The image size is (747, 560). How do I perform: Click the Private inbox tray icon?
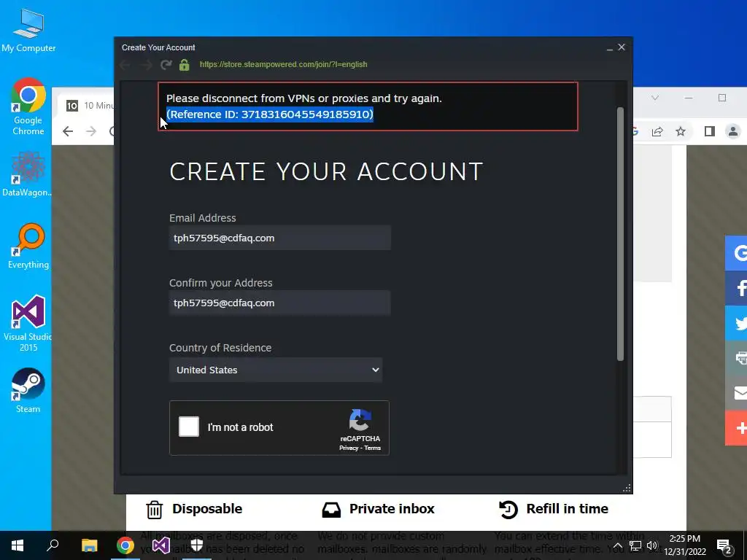(x=332, y=510)
